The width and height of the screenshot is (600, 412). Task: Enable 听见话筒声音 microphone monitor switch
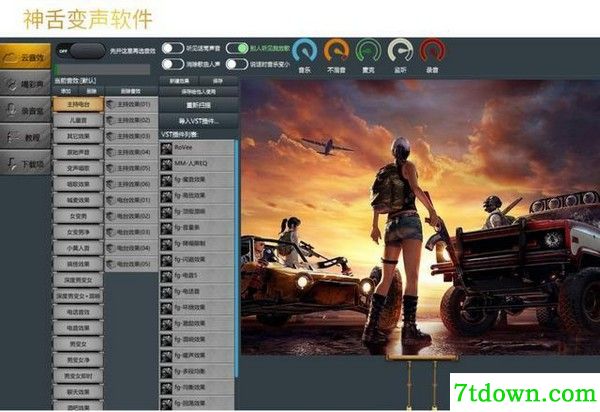173,48
